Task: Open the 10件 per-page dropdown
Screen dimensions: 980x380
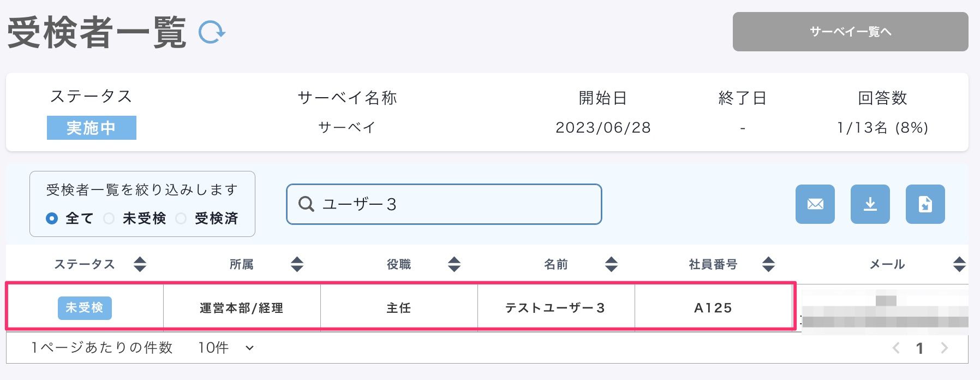Action: coord(226,348)
